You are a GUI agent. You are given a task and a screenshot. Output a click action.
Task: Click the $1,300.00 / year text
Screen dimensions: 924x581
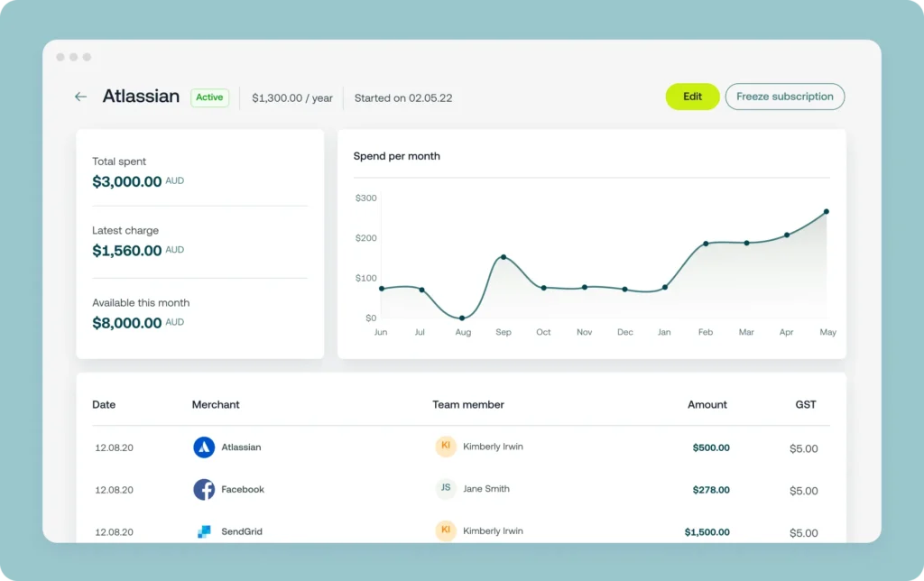(x=292, y=98)
